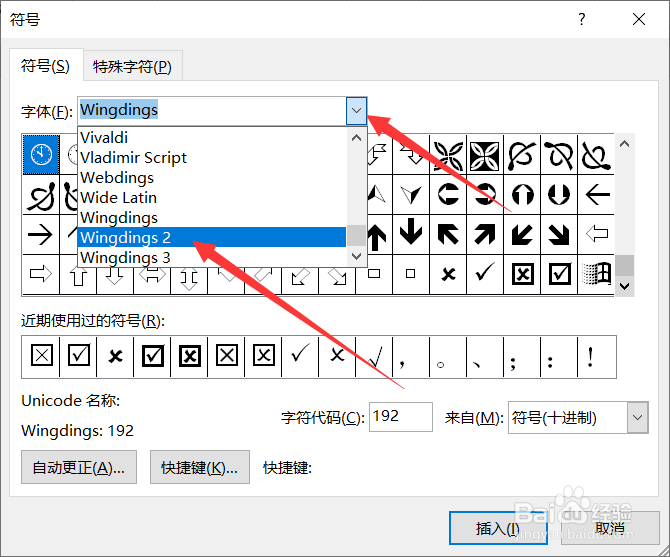Open the 自动更正(A) dialog

(x=79, y=467)
